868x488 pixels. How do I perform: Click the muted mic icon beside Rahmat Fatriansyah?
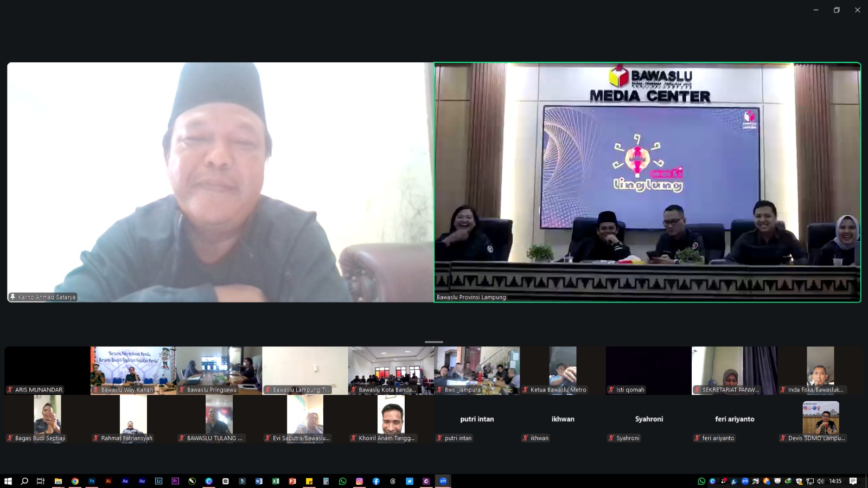96,438
